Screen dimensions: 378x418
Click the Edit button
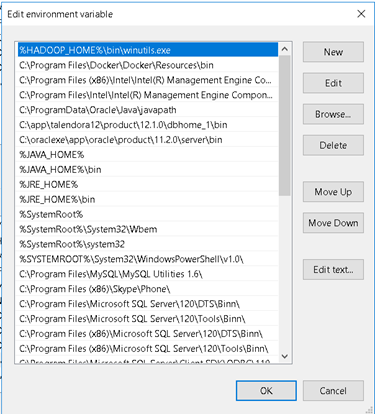[x=333, y=83]
